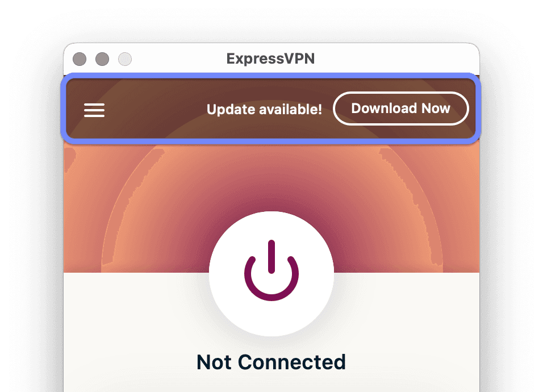Close the ExpressVPN window

point(80,59)
